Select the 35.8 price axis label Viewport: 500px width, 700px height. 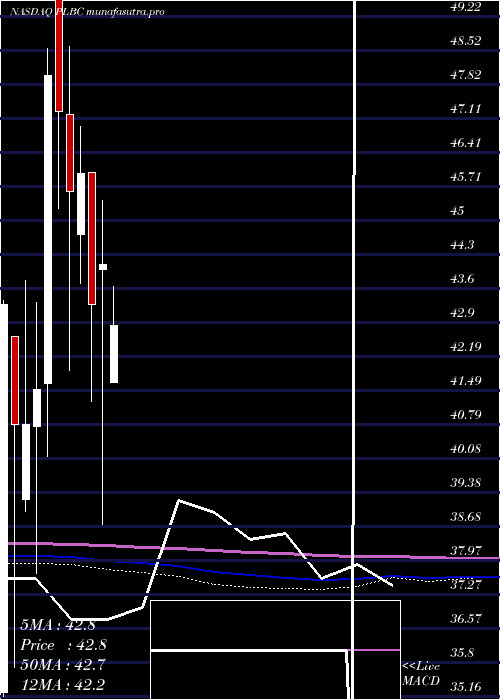pyautogui.click(x=462, y=653)
